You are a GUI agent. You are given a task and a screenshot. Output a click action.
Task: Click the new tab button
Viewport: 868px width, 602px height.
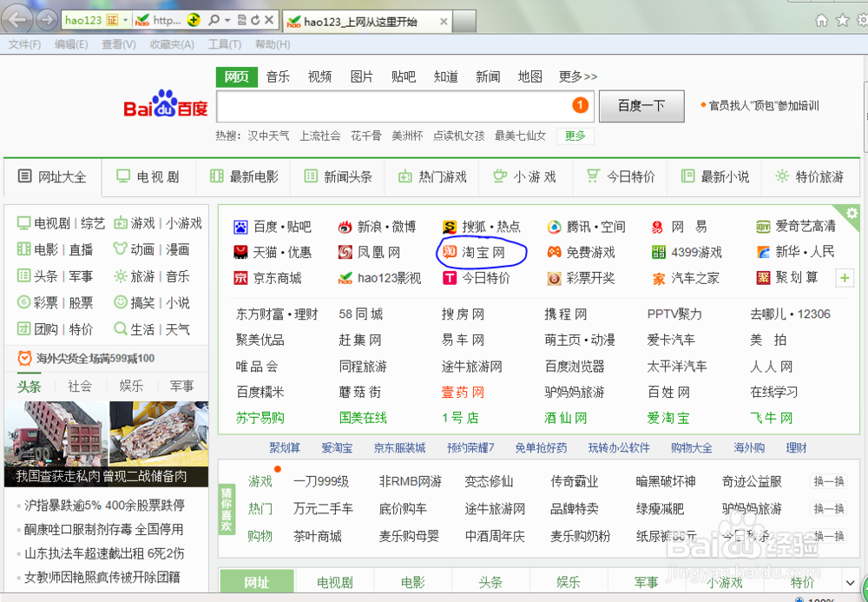pos(464,23)
